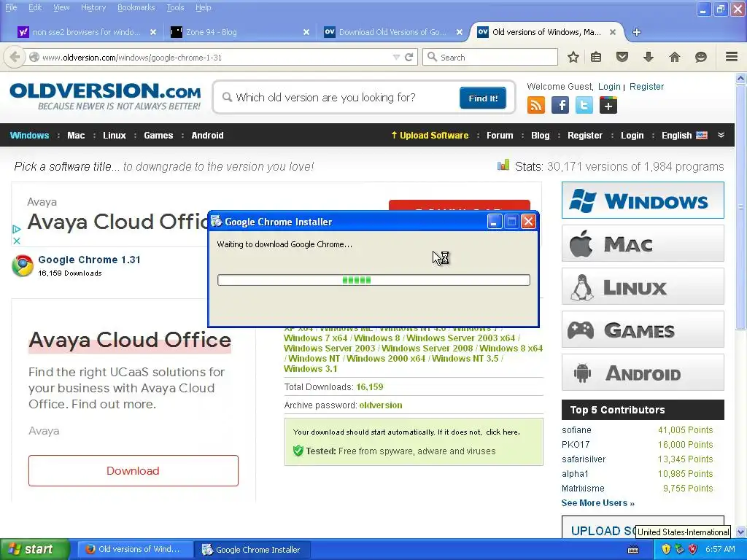Image resolution: width=747 pixels, height=560 pixels.
Task: Click the Chrome installer progress bar
Action: (373, 280)
